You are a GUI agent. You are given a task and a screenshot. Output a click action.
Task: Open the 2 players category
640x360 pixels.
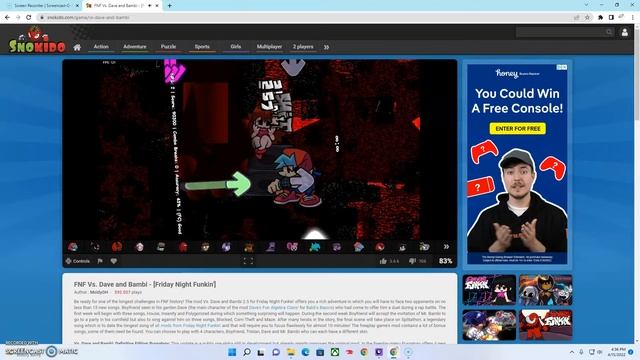pyautogui.click(x=303, y=47)
